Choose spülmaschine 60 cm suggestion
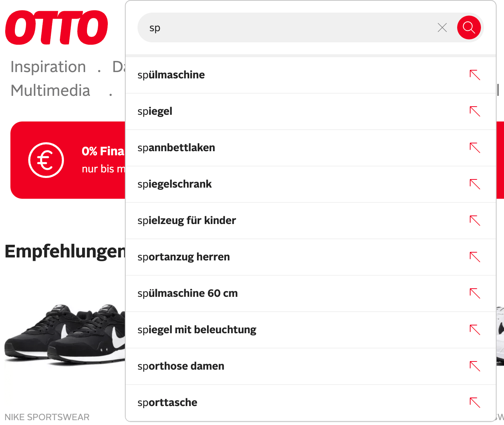This screenshot has height=425, width=504. pyautogui.click(x=187, y=293)
